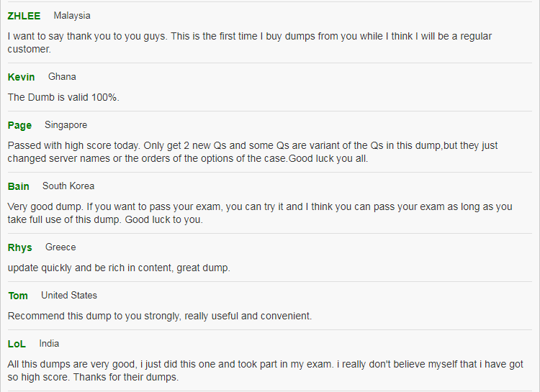The image size is (540, 392).
Task: Select the Greece country label
Action: [60, 247]
